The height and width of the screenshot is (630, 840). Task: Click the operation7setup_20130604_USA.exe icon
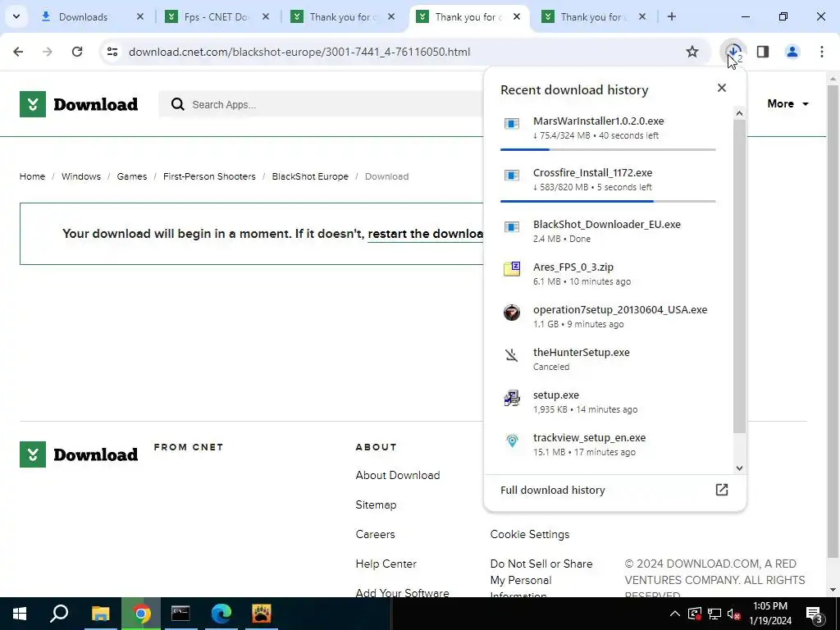click(512, 312)
